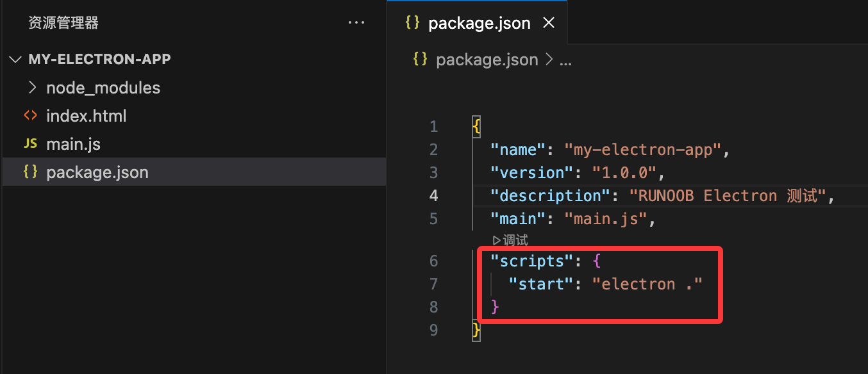Click the JS icon beside main.js
Image resolution: width=868 pixels, height=374 pixels.
[x=30, y=144]
